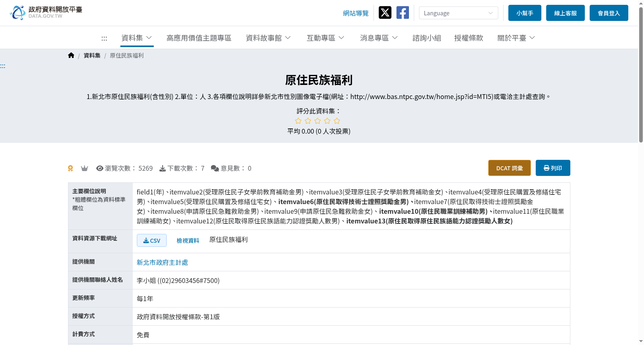Expand the 關於平臺 menu

516,38
